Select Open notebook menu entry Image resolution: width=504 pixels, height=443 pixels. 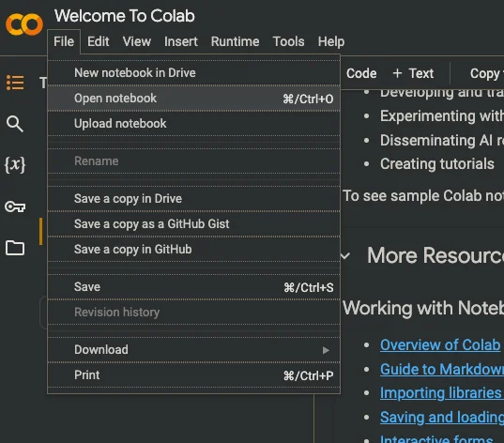tap(194, 99)
